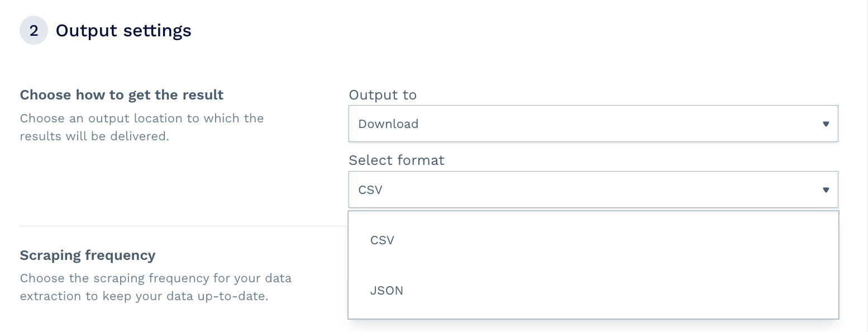This screenshot has width=868, height=332.
Task: Click the Output settings heading
Action: (123, 31)
